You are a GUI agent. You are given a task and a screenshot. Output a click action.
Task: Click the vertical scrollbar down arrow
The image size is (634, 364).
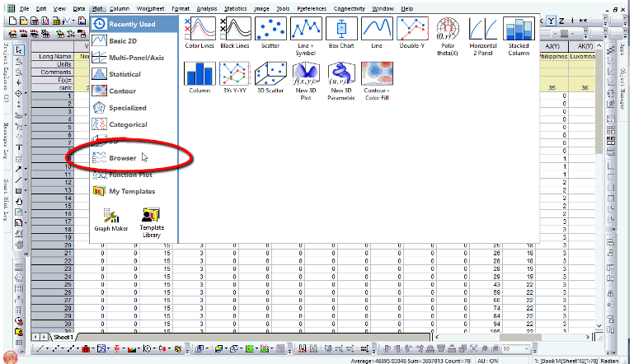pyautogui.click(x=599, y=325)
